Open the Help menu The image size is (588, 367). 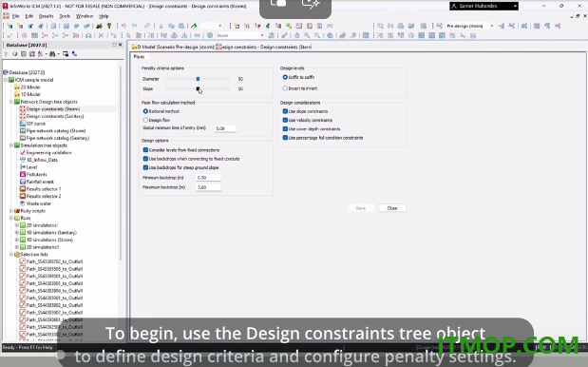pyautogui.click(x=104, y=16)
